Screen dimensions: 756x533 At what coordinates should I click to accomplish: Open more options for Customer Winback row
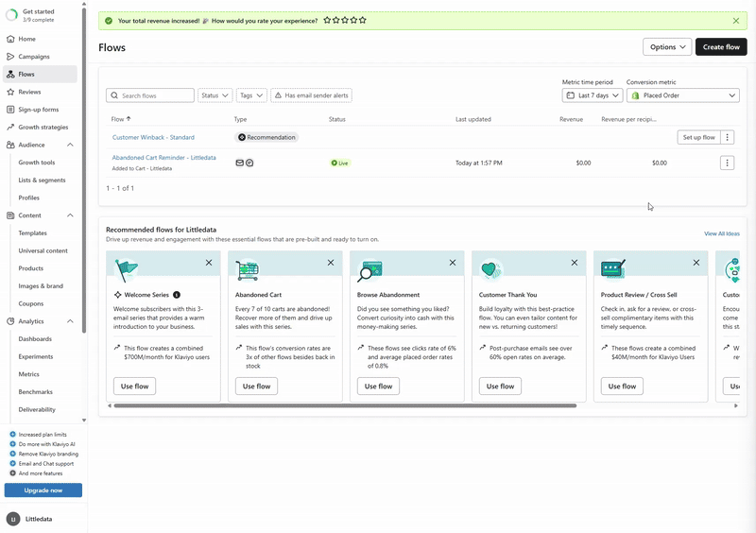(727, 137)
